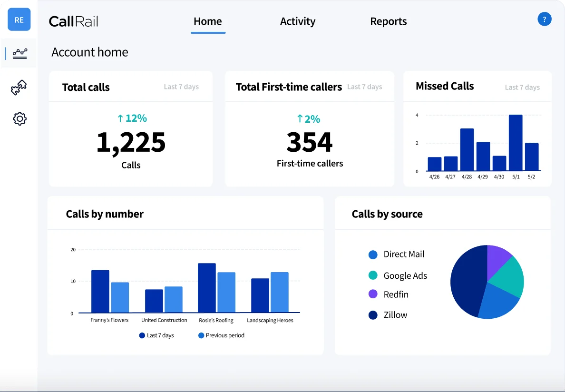
Task: Open the First-time callers period selector
Action: click(364, 87)
